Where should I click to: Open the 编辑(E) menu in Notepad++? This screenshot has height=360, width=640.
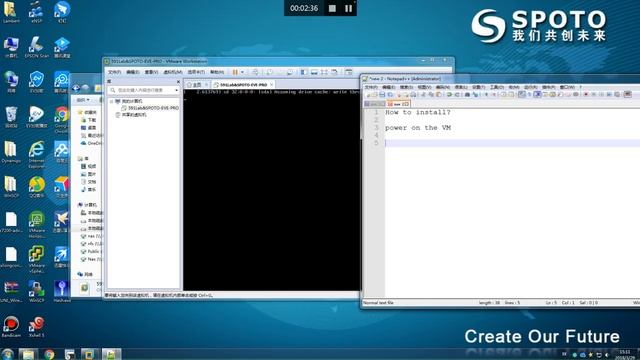[x=389, y=87]
